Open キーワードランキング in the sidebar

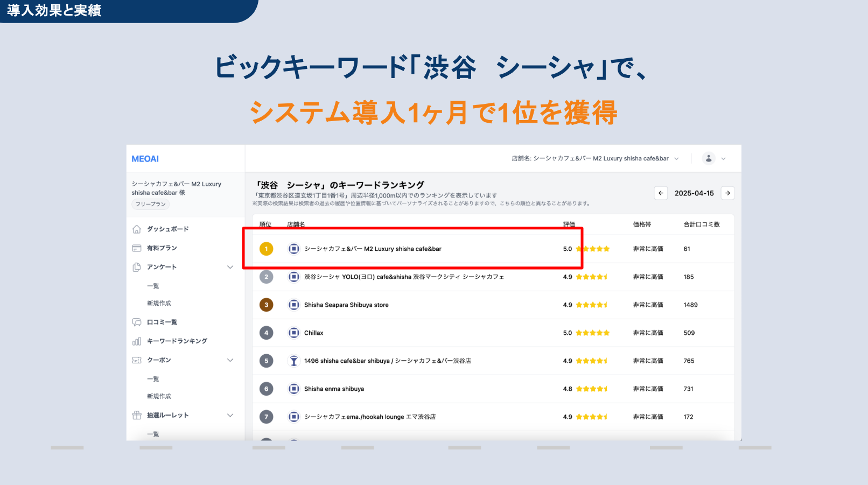(x=177, y=341)
